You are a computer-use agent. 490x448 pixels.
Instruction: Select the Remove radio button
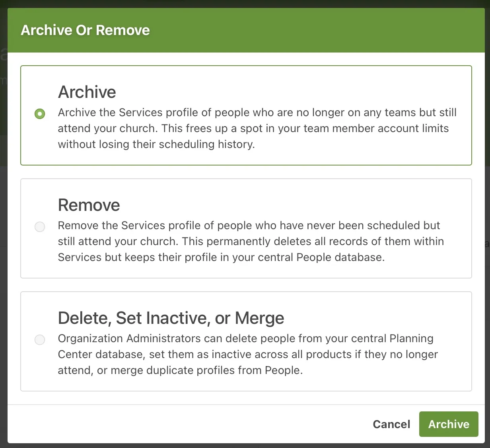click(x=40, y=227)
